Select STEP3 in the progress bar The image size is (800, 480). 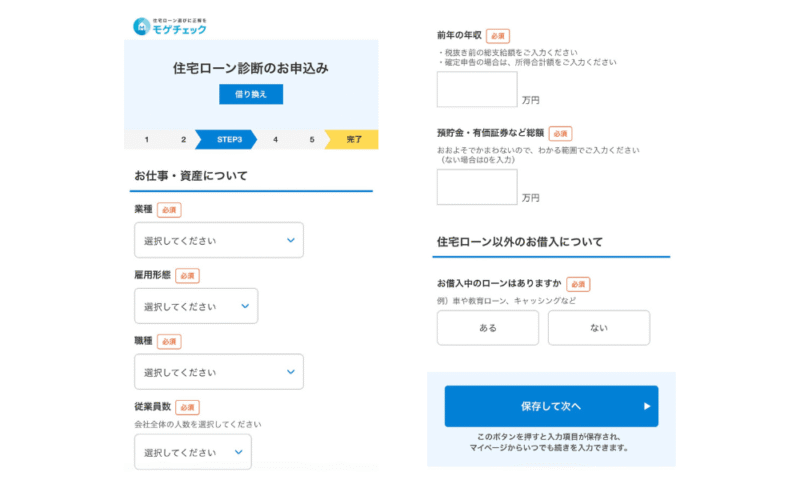pyautogui.click(x=226, y=139)
